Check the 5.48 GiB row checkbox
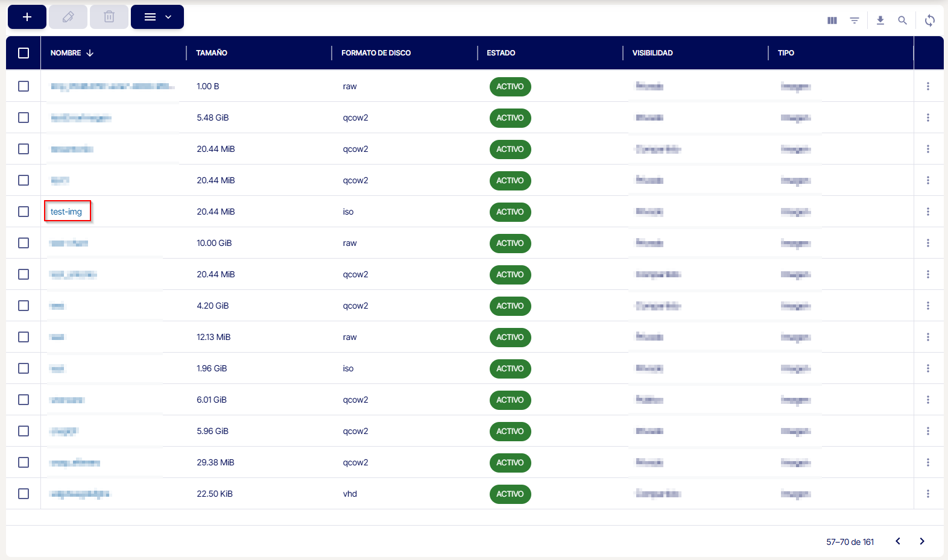The width and height of the screenshot is (948, 560). point(24,118)
